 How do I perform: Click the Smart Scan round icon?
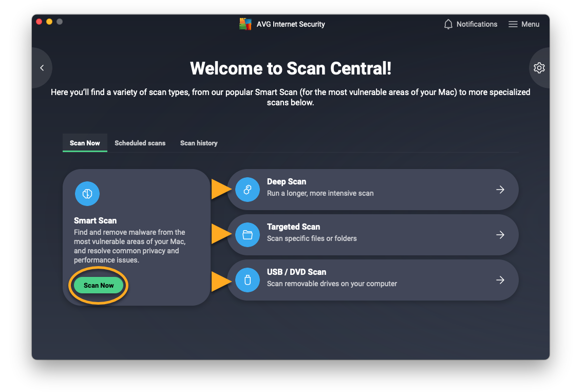pos(87,194)
